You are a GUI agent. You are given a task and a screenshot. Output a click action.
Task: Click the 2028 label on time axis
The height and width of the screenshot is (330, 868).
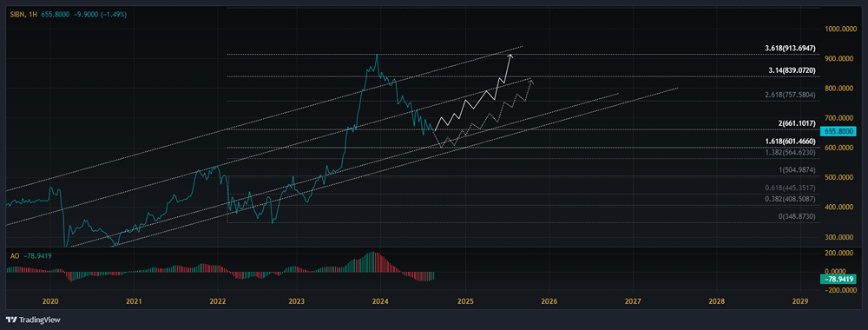(716, 301)
